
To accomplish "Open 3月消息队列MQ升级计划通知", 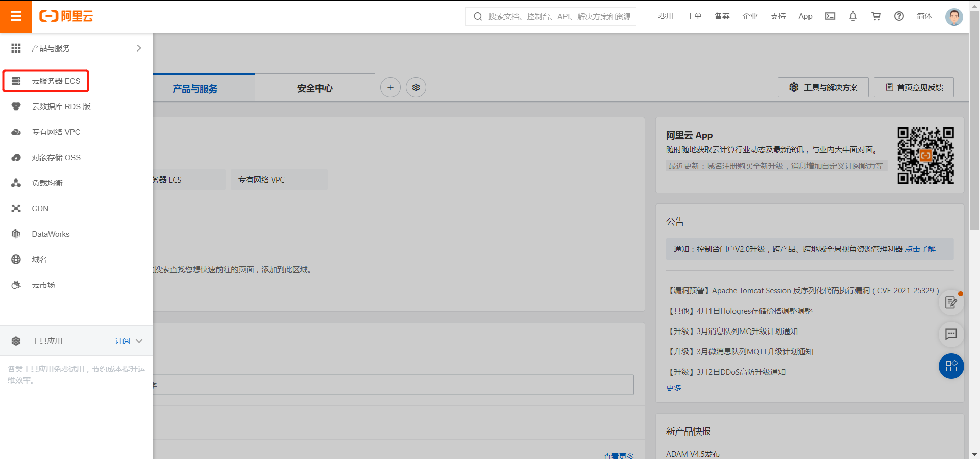I will [733, 331].
